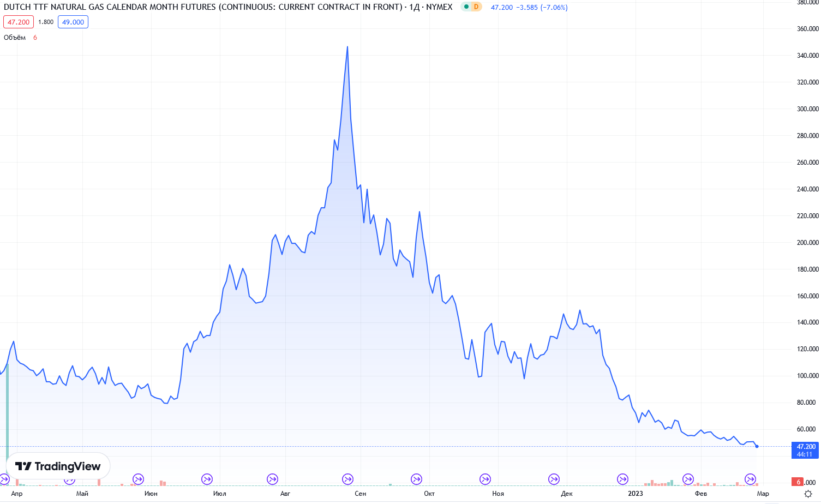Click the green market status dot

tap(466, 7)
